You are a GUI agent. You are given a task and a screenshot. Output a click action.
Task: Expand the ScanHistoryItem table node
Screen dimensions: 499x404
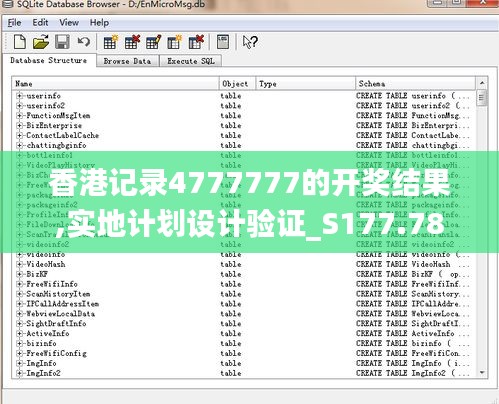click(19, 294)
